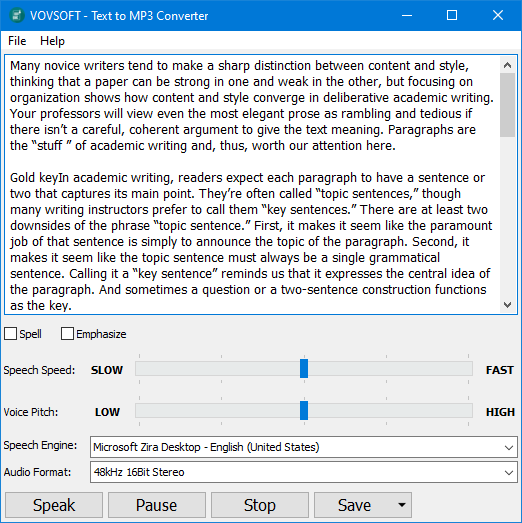This screenshot has height=523, width=522.
Task: Click the Save button
Action: pos(354,505)
